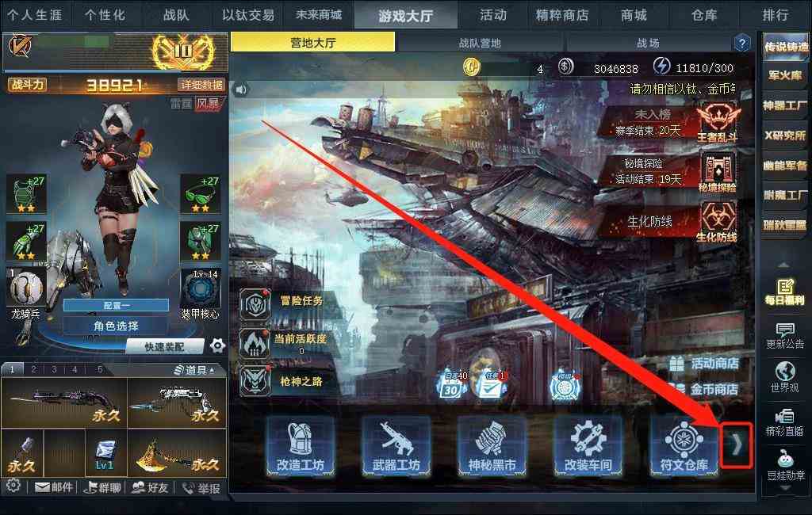
Task: Collapse the right sidebar up arrow
Action: pos(783,265)
